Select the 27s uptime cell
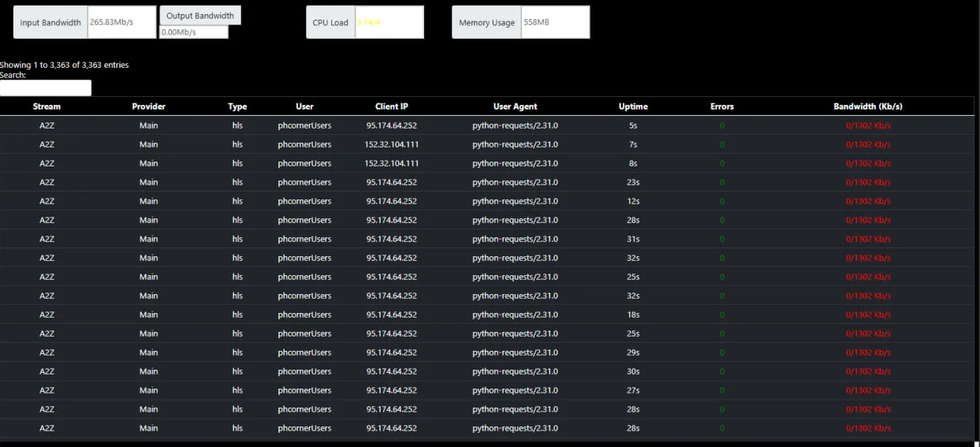 pos(633,390)
